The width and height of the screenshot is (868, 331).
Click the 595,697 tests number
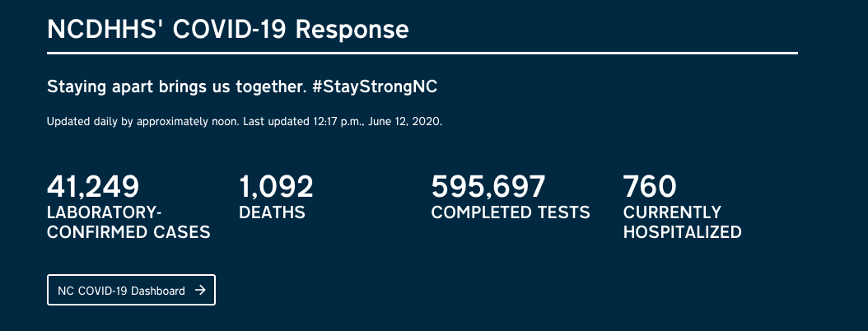488,186
